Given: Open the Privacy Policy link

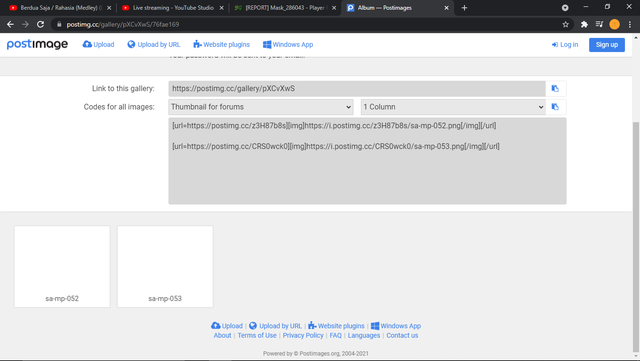Looking at the screenshot, I should (303, 335).
